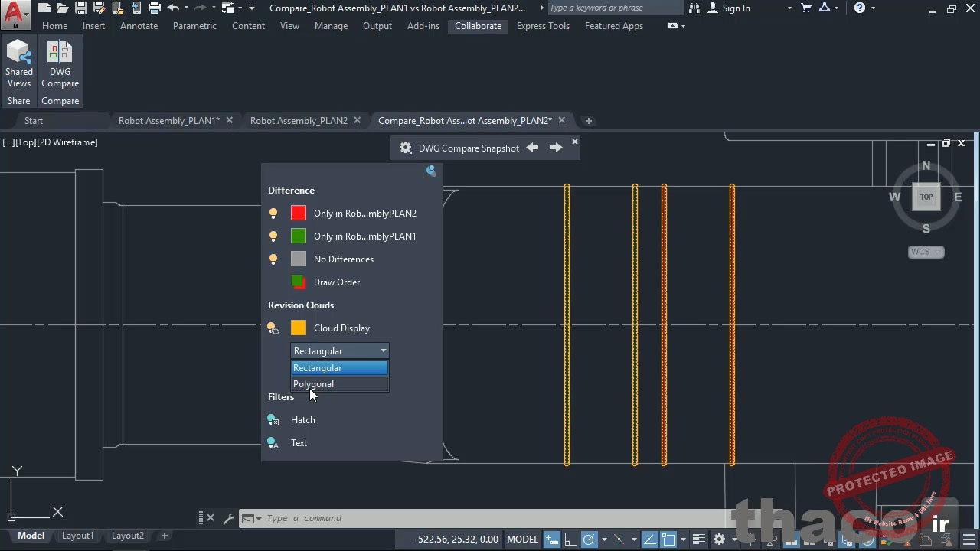Go to previous comparison result arrow
The width and height of the screenshot is (980, 551).
[x=532, y=148]
